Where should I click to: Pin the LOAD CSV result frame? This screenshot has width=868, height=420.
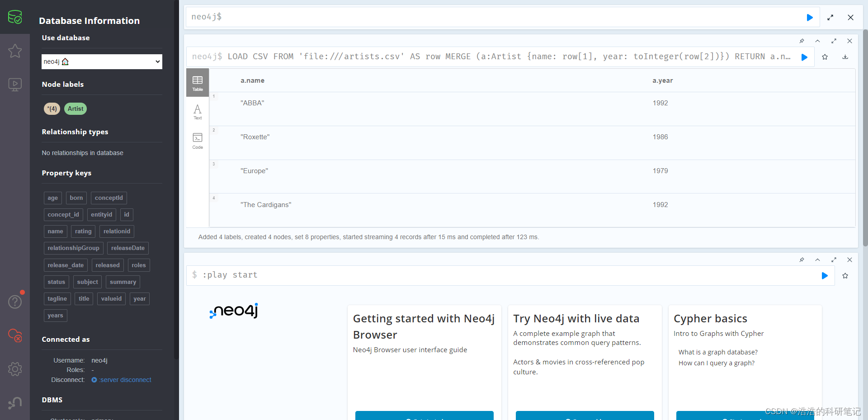click(802, 41)
